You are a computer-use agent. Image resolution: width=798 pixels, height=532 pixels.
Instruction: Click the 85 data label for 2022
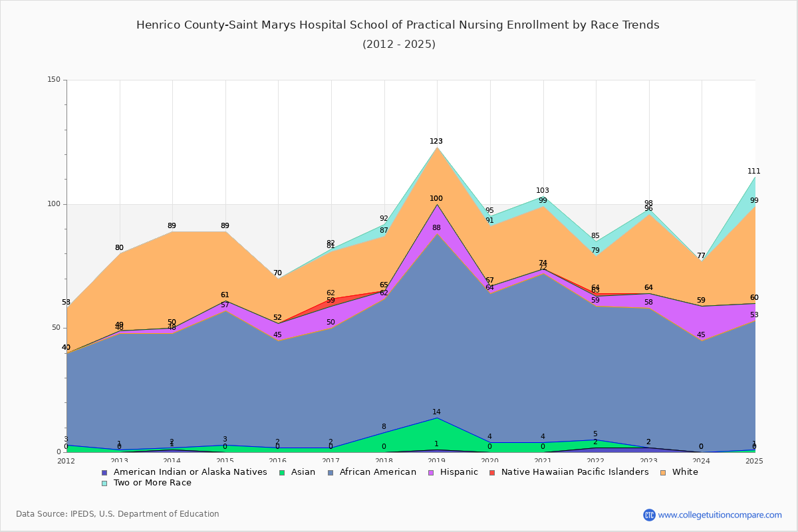pos(595,235)
